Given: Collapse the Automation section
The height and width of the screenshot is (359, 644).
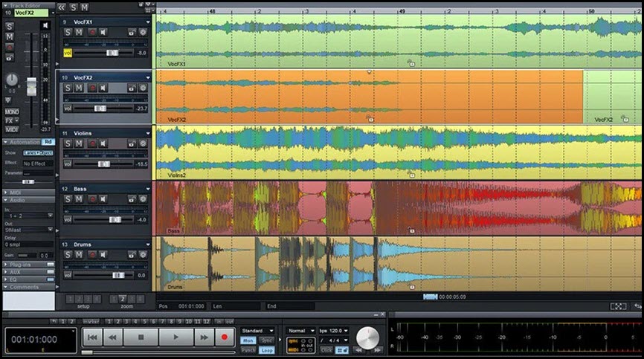Looking at the screenshot, I should (x=6, y=142).
